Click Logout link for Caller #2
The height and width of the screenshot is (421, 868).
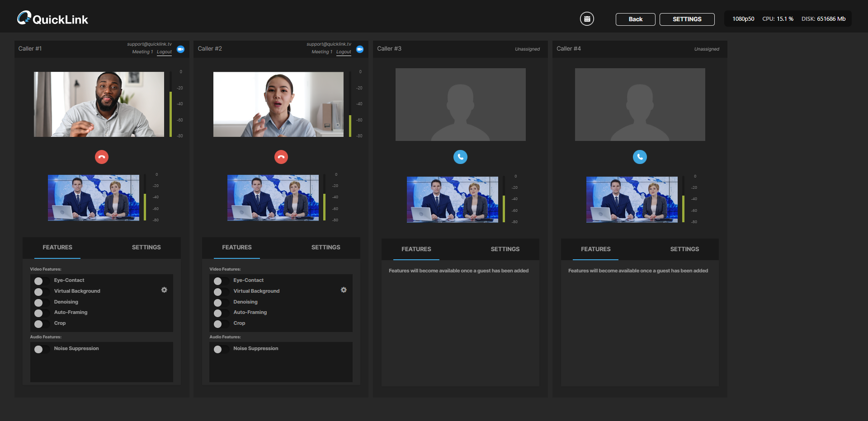(344, 52)
